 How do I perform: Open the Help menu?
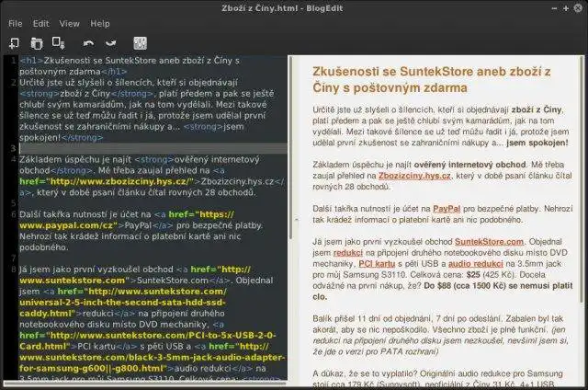click(x=100, y=24)
